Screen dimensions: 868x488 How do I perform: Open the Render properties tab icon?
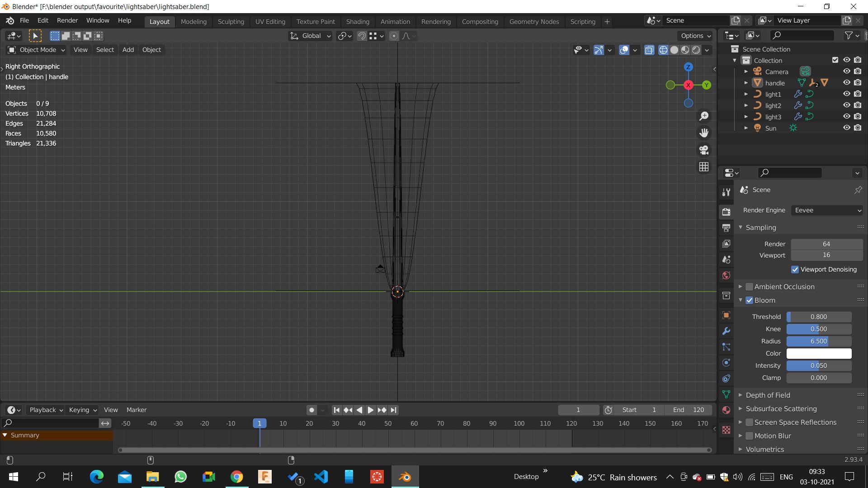726,211
